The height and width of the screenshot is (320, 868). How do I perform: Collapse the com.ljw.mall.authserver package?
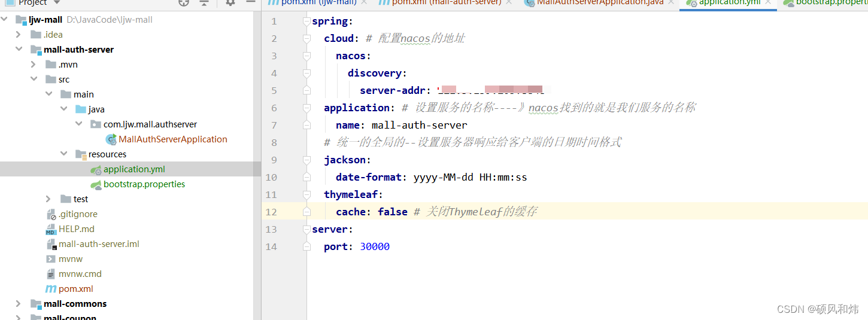tap(79, 124)
